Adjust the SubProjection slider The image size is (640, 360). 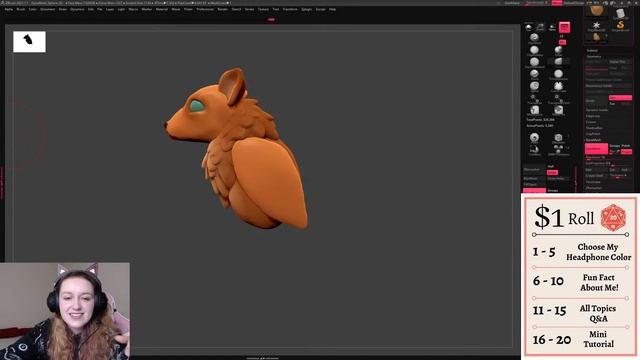tap(609, 164)
